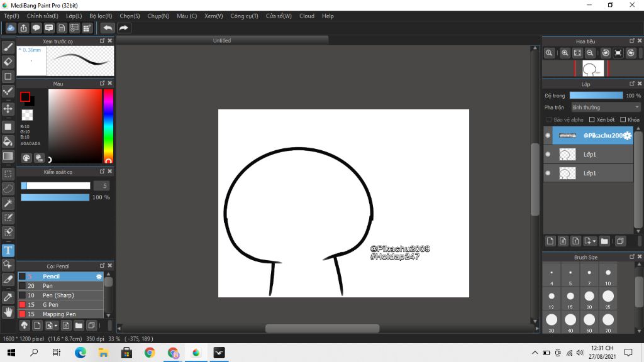The height and width of the screenshot is (362, 644).
Task: Open Google Chrome from the taskbar
Action: 150,353
